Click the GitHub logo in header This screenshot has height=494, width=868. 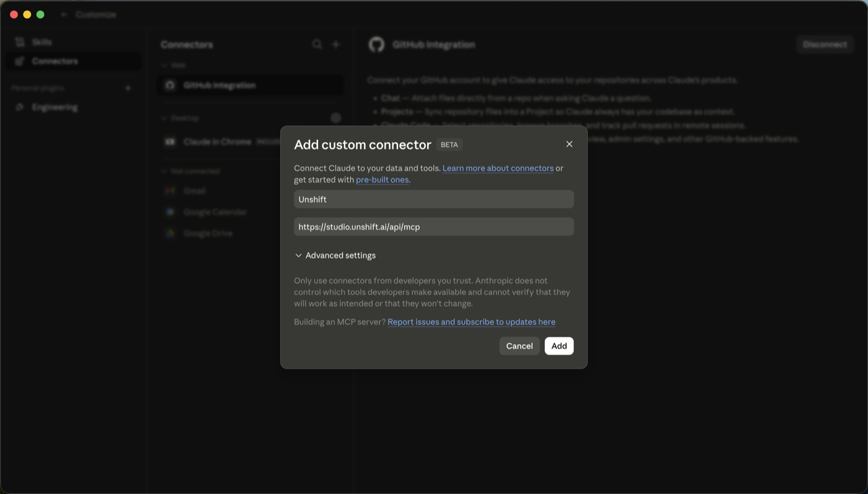point(376,45)
